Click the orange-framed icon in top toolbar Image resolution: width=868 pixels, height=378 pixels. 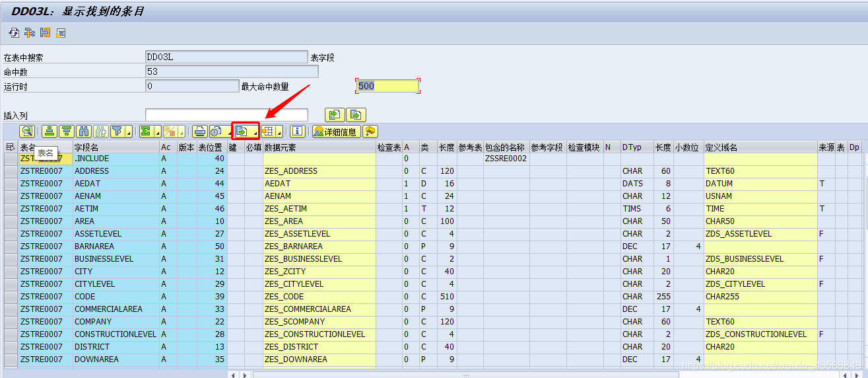[x=45, y=32]
